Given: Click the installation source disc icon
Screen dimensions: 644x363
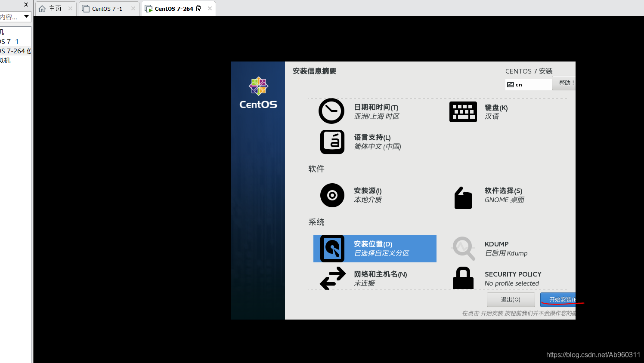Looking at the screenshot, I should coord(332,195).
